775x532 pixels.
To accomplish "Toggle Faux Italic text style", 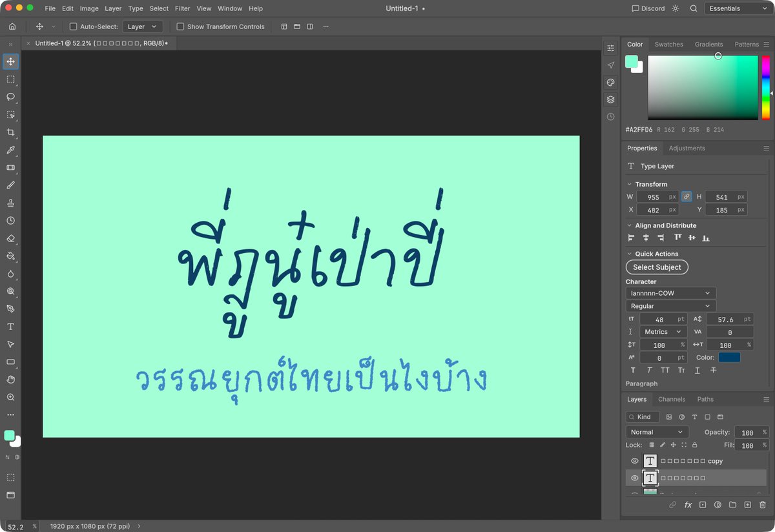I will [x=649, y=371].
